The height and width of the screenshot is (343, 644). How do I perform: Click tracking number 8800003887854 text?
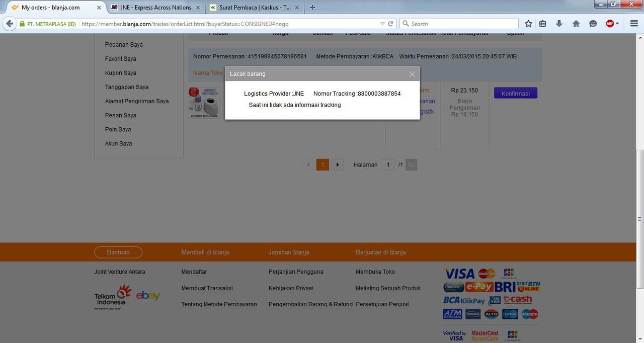(379, 94)
